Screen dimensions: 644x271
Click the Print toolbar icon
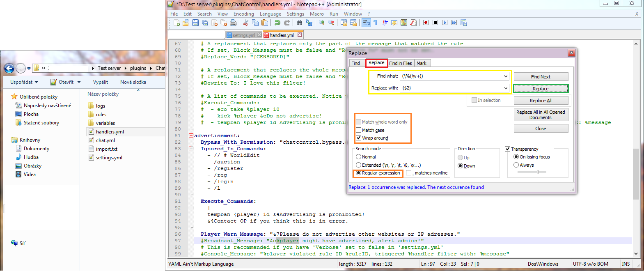(233, 23)
